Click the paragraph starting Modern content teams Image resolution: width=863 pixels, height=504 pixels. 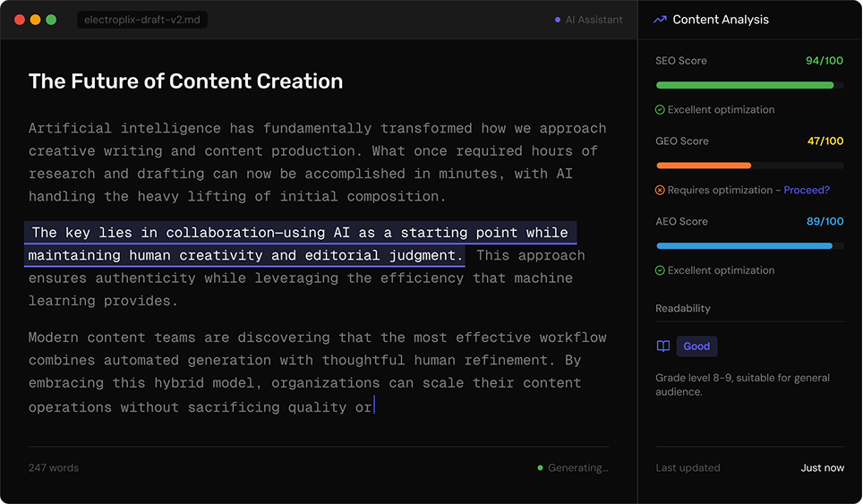point(318,372)
